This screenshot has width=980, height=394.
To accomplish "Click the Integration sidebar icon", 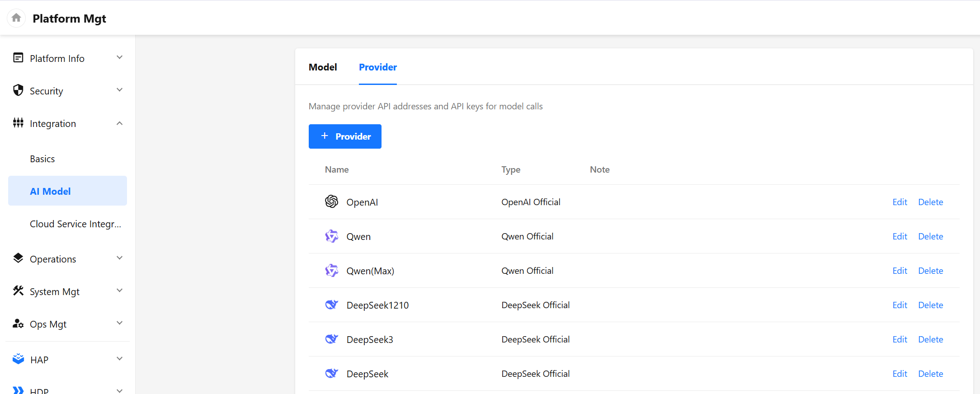I will (18, 123).
